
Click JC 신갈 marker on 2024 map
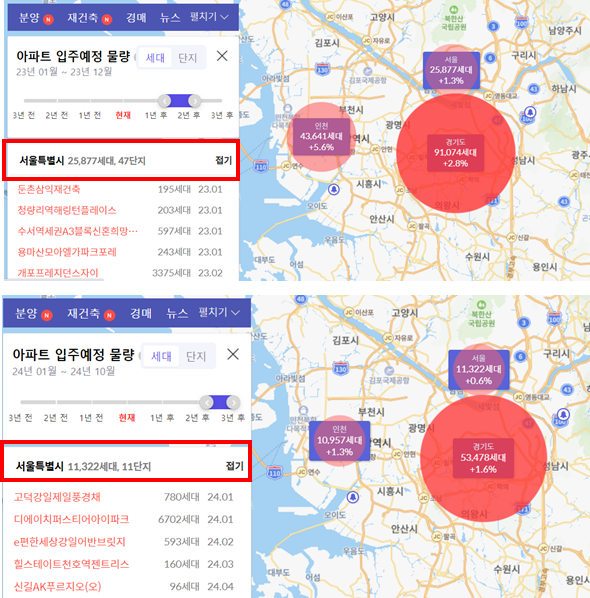544,548
